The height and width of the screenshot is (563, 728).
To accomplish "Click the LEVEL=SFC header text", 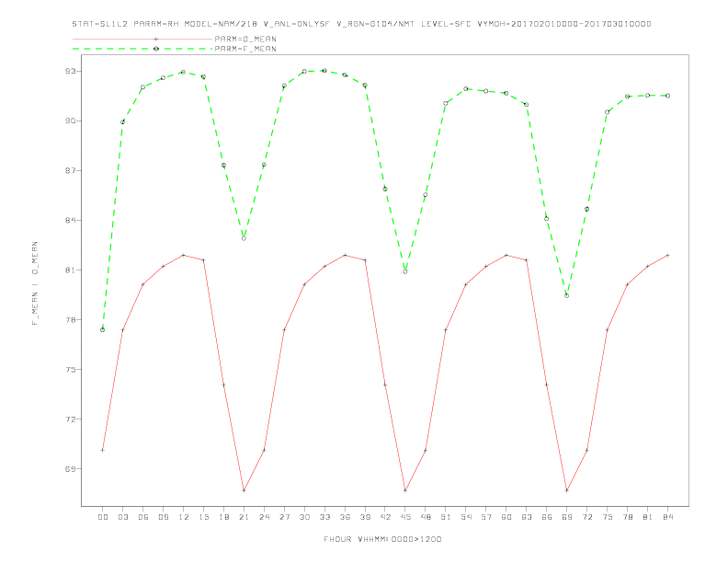I will click(x=446, y=24).
